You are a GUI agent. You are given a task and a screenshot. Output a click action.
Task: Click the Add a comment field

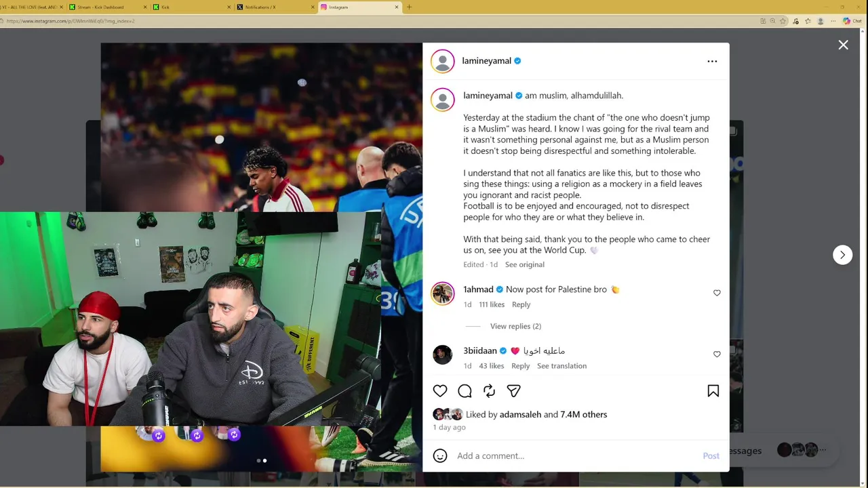click(x=576, y=455)
